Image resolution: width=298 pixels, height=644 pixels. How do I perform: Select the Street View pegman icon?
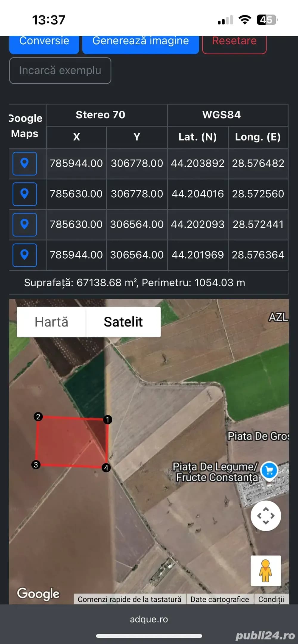click(266, 570)
